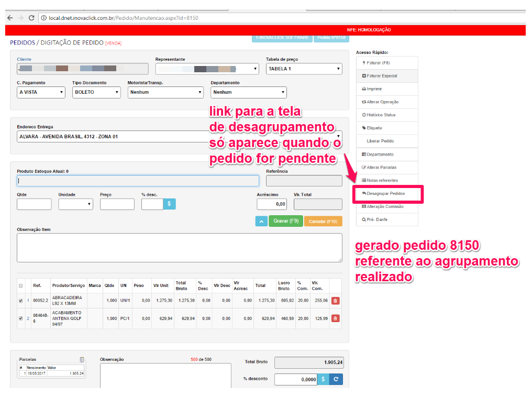The width and height of the screenshot is (532, 397).
Task: Toggle the select-all checkbox in table header
Action: pyautogui.click(x=21, y=286)
